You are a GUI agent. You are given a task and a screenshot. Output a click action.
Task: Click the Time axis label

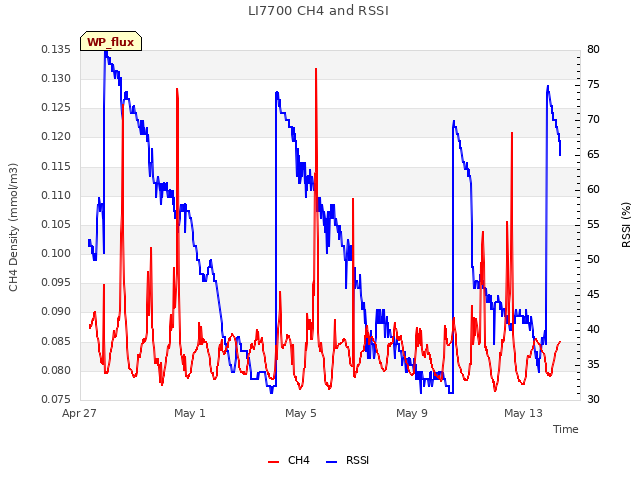pyautogui.click(x=565, y=429)
